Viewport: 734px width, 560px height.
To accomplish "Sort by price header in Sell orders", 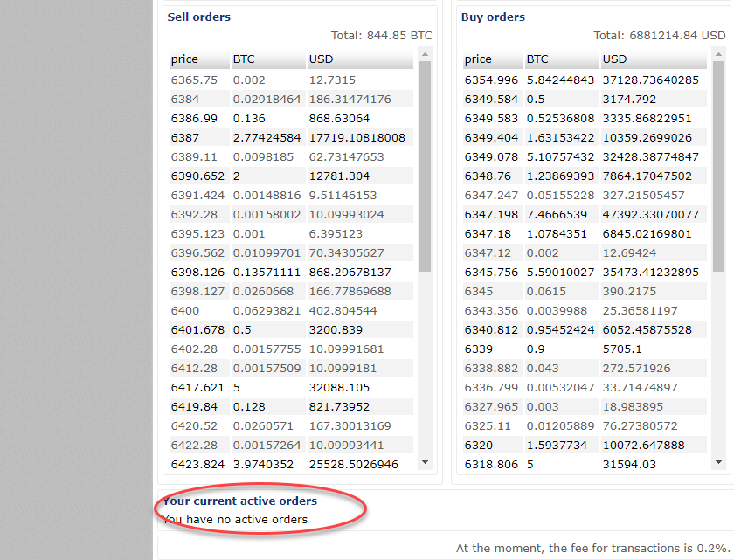I will click(x=199, y=59).
